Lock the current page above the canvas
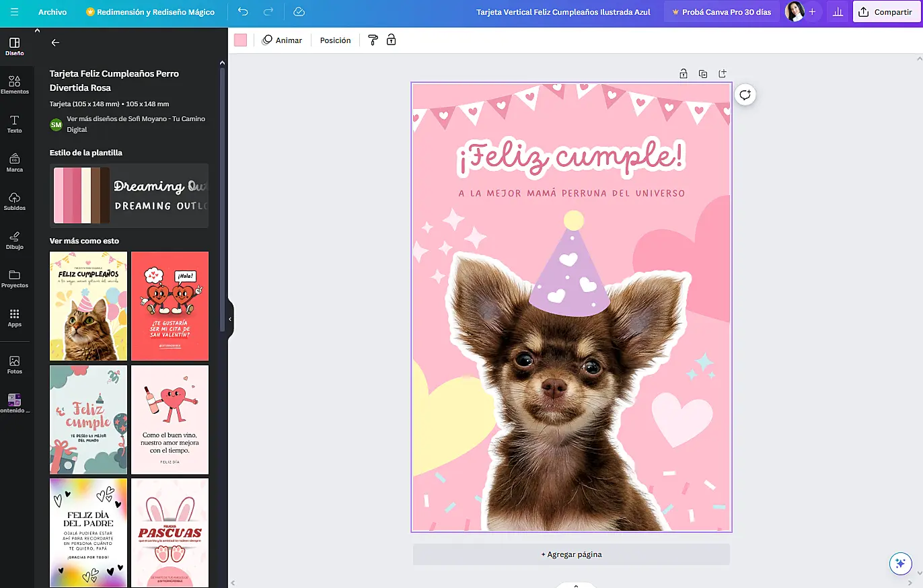The width and height of the screenshot is (923, 588). pos(683,73)
